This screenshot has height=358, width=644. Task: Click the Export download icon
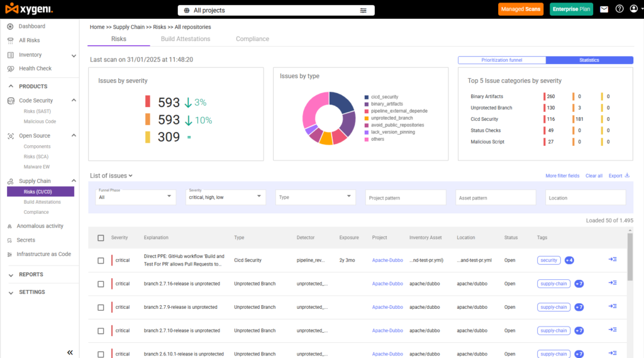(x=627, y=176)
